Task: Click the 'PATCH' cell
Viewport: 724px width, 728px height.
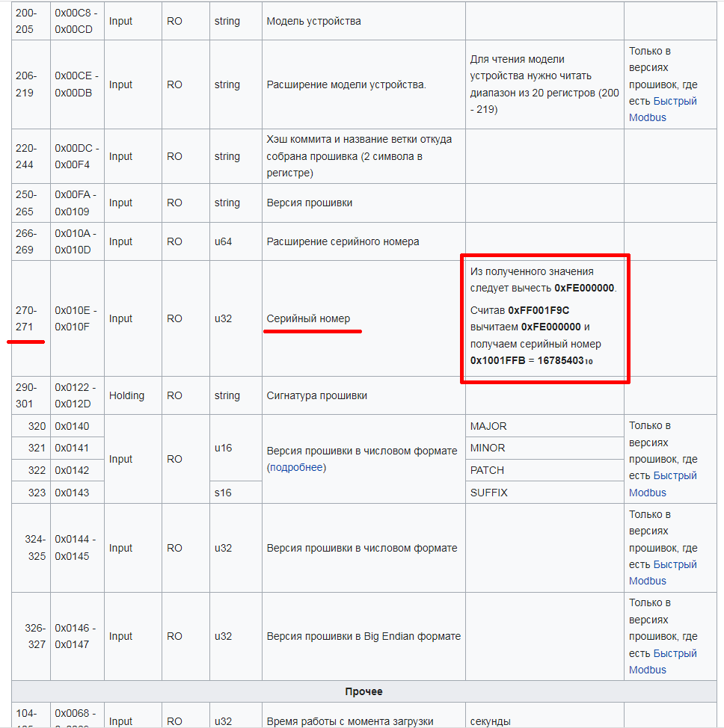Action: coord(487,470)
